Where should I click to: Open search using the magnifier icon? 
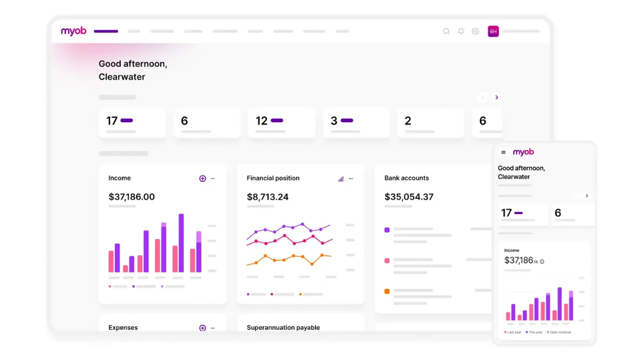click(447, 31)
